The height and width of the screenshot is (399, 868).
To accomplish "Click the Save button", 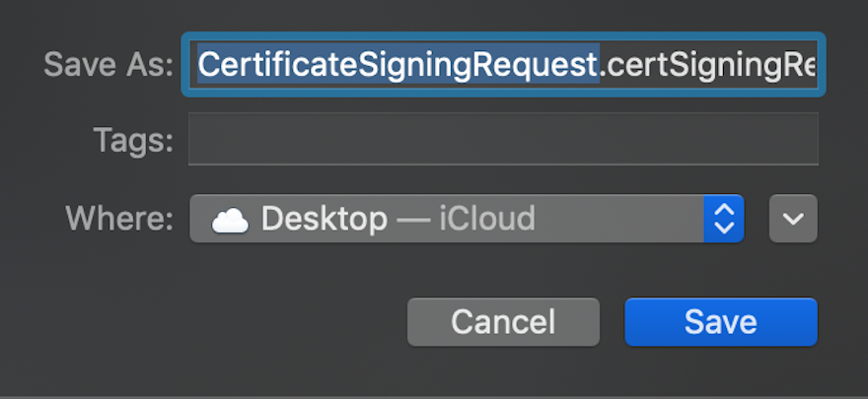I will click(721, 322).
